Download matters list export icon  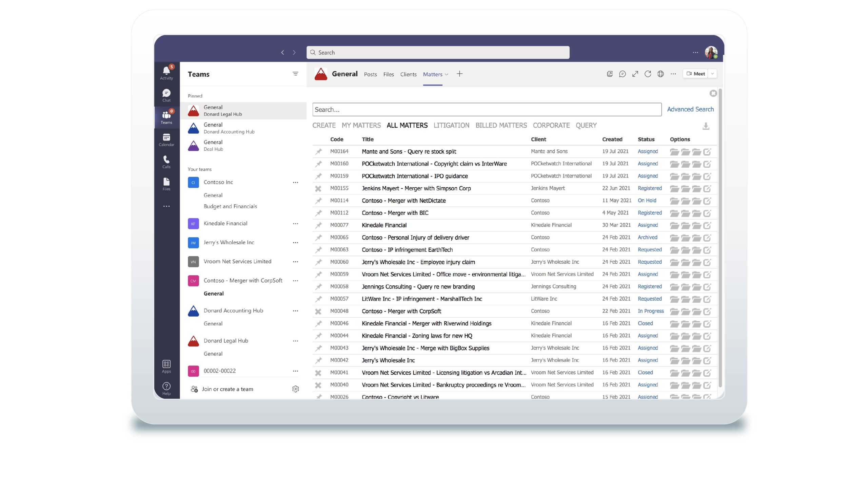tap(706, 126)
